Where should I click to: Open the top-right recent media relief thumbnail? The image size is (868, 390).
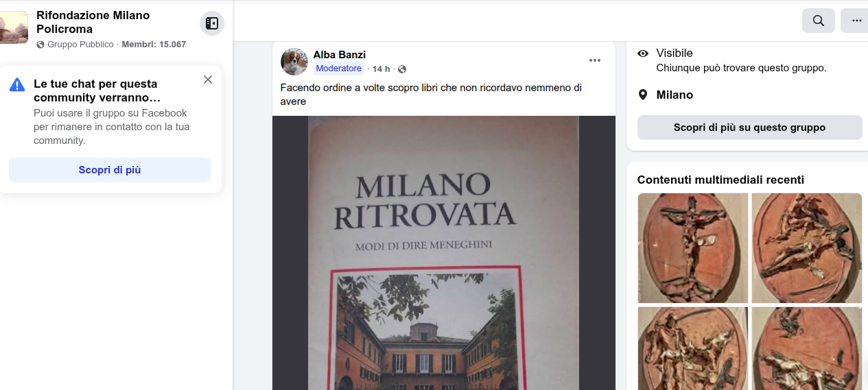click(807, 248)
